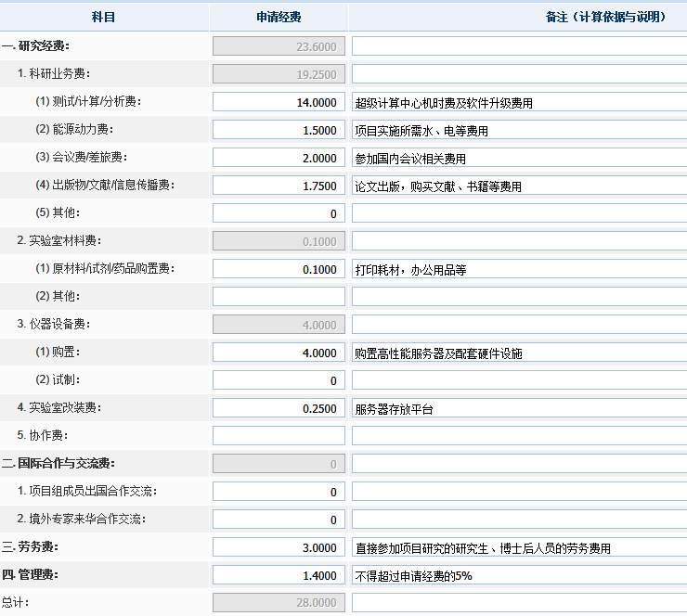Image resolution: width=687 pixels, height=616 pixels.
Task: Click the 境外专家来华合作交流 amount field
Action: tap(279, 520)
